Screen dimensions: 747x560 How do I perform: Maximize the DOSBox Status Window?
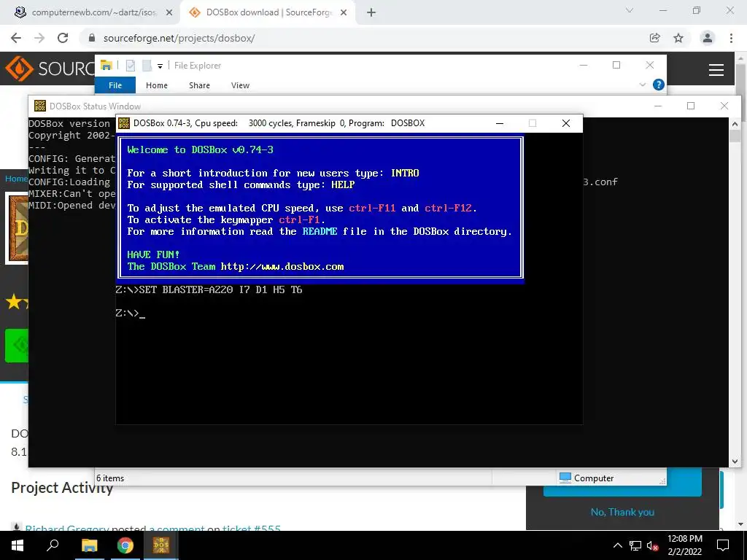pyautogui.click(x=691, y=106)
